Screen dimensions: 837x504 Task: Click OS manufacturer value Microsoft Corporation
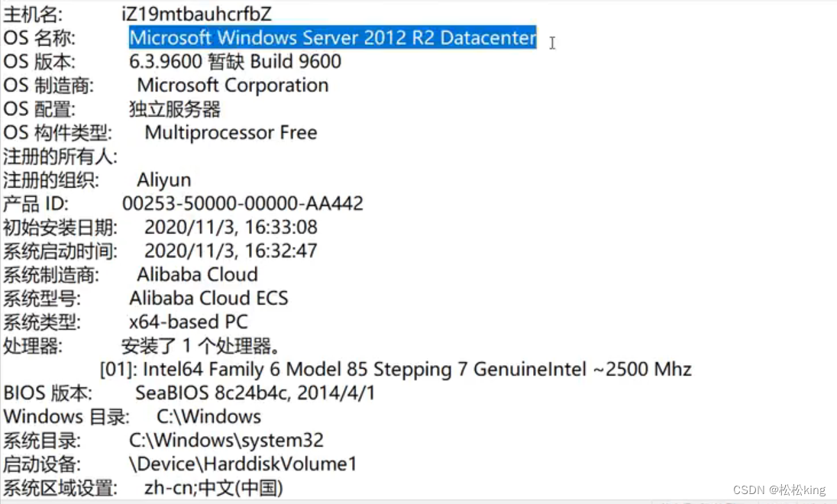pyautogui.click(x=233, y=85)
